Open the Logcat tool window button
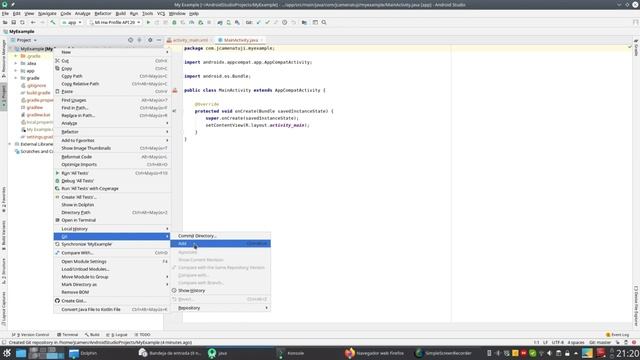This screenshot has width=640, height=360. pyautogui.click(x=117, y=335)
